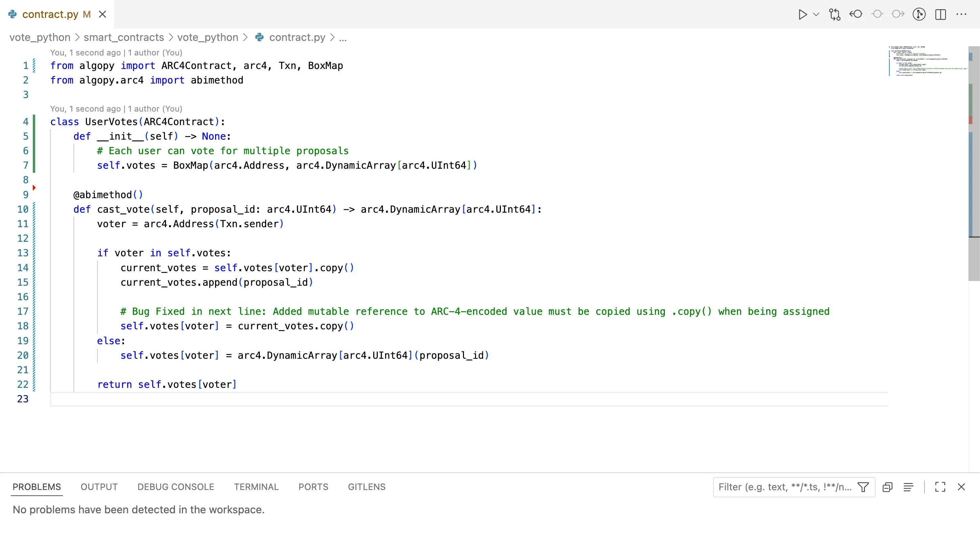Click the Python icon on contract.py tab
The width and height of the screenshot is (980, 541).
coord(12,14)
